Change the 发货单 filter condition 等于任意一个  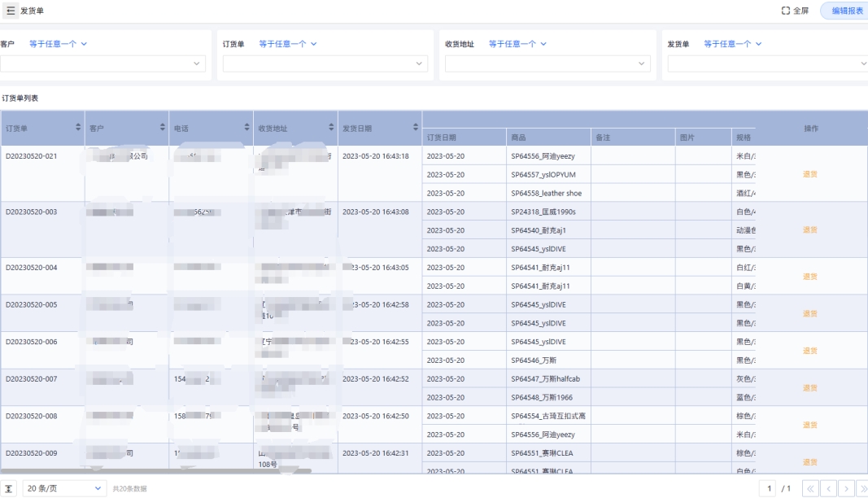click(732, 44)
